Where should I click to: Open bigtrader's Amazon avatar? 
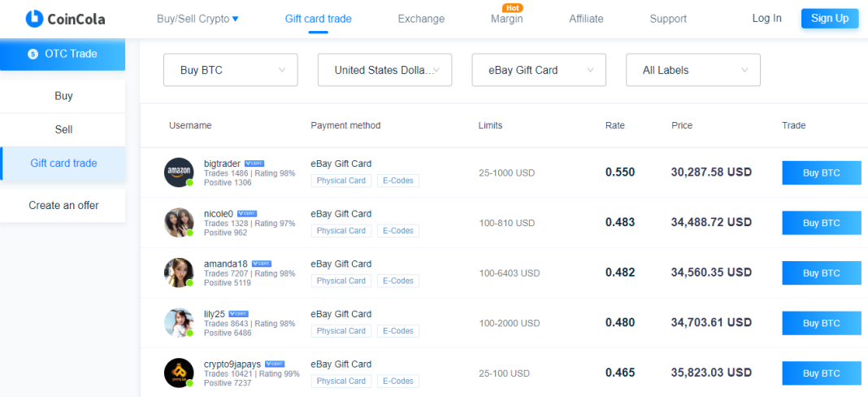[179, 172]
